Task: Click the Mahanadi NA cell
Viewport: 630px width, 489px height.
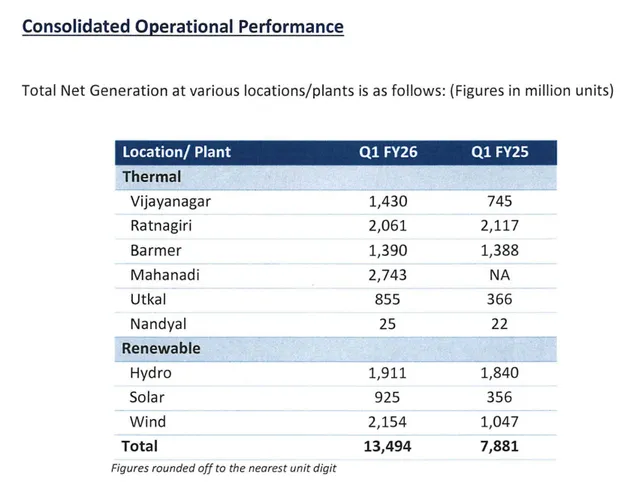Action: click(x=500, y=275)
